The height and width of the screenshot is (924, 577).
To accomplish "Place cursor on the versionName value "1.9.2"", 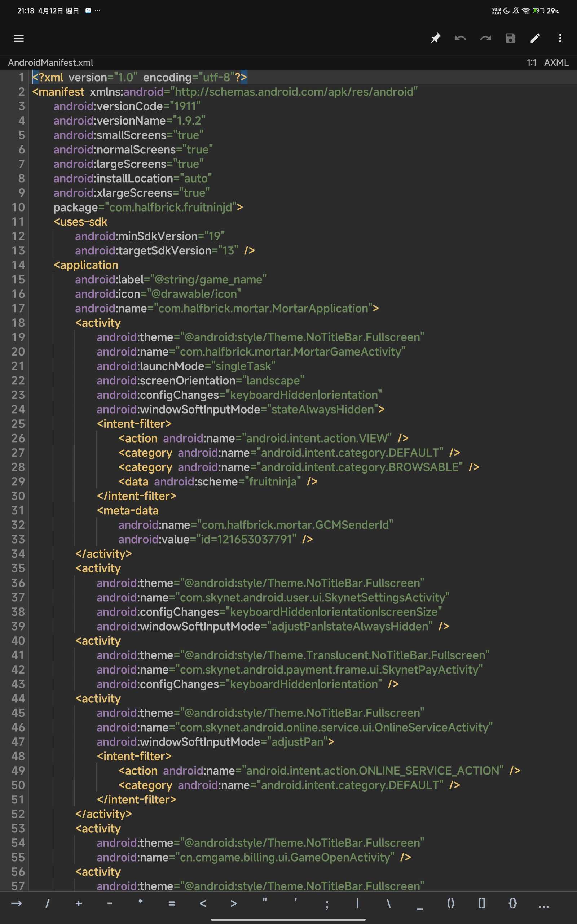I will [189, 121].
